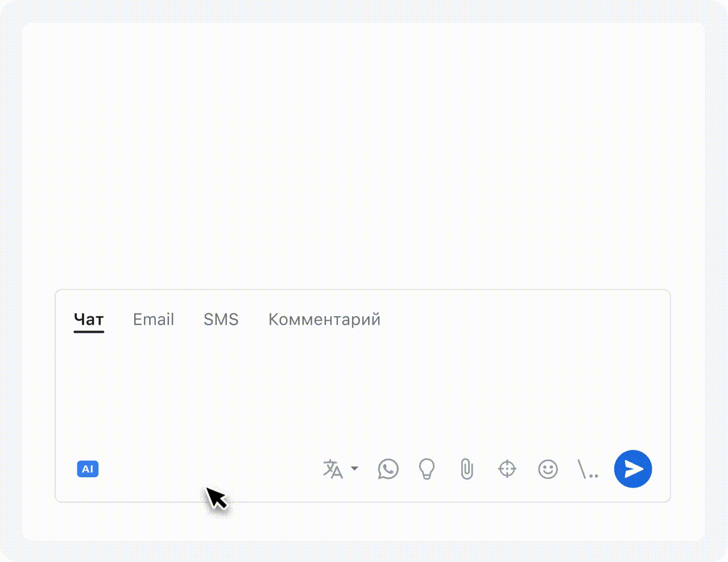The width and height of the screenshot is (728, 562).
Task: Pick SMS as the reply channel
Action: (221, 320)
